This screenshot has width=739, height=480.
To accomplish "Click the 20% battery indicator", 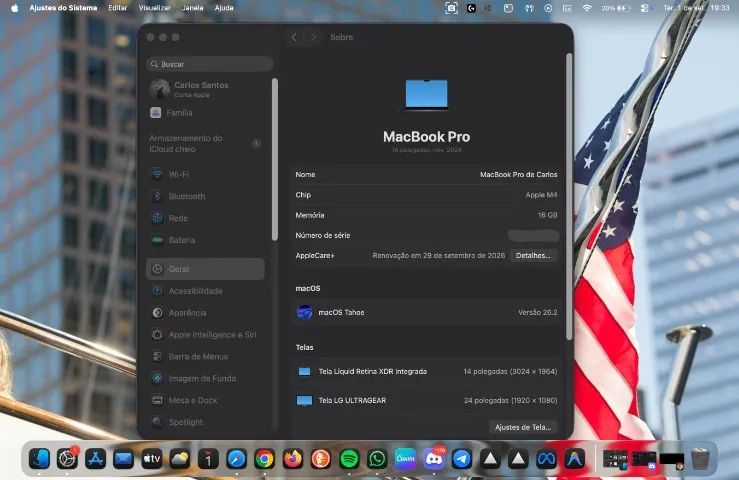I will coord(616,8).
